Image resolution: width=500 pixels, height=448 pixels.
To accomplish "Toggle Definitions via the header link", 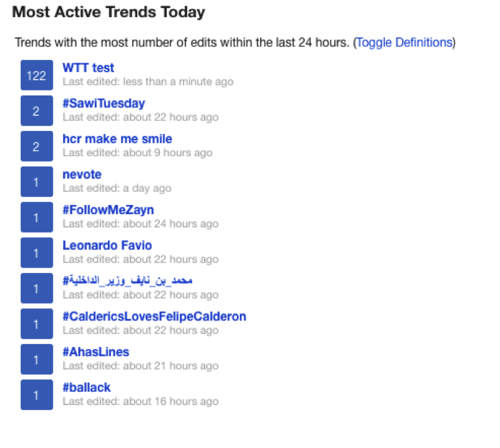I will 404,42.
